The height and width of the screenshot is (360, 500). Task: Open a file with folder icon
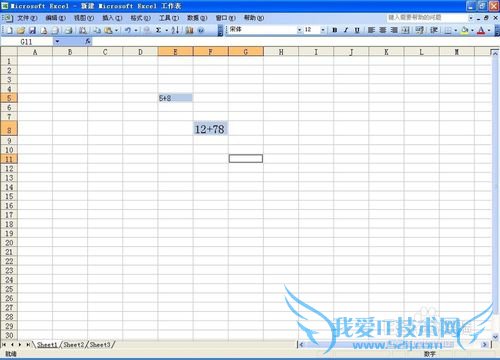tap(21, 30)
